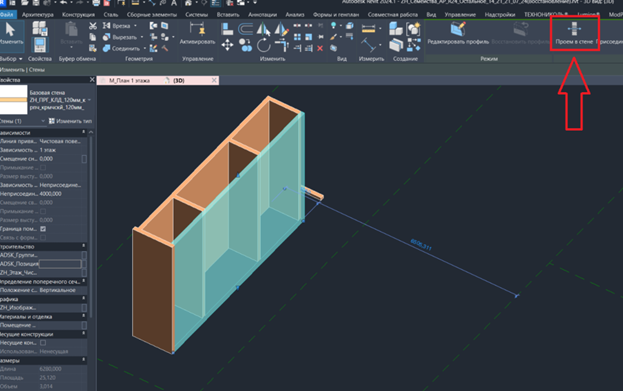Open the Вырезать dropdown arrow

(x=142, y=37)
